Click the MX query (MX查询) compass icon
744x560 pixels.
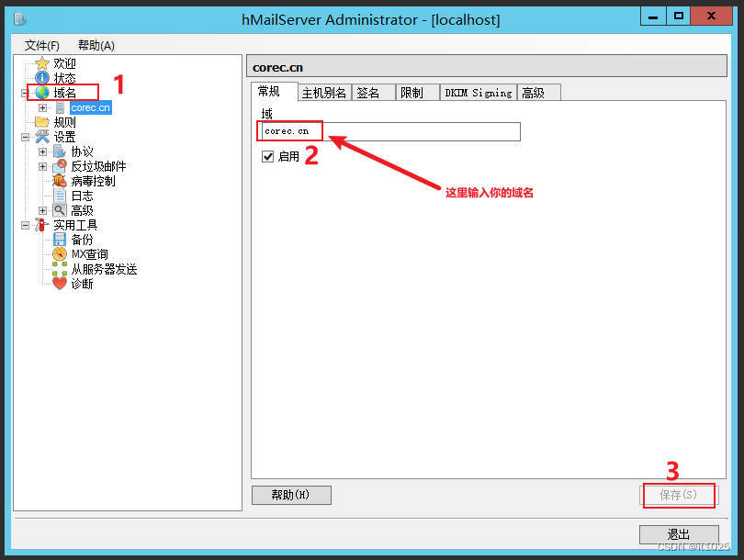coord(60,254)
